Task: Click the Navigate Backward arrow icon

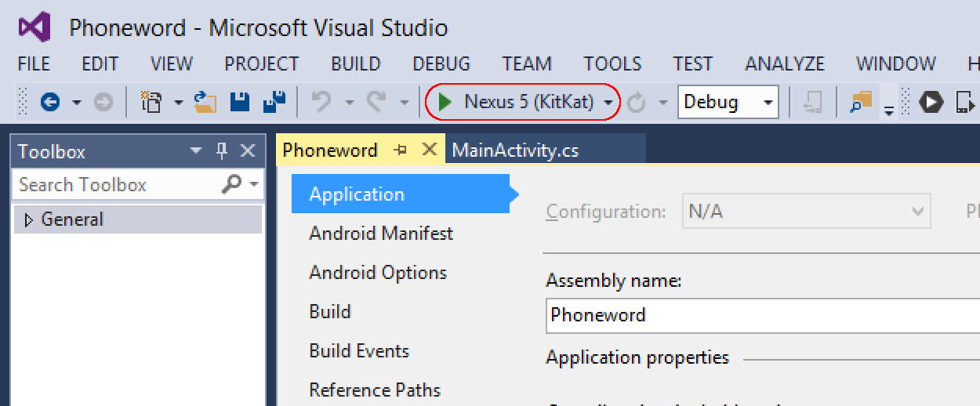Action: coord(51,102)
